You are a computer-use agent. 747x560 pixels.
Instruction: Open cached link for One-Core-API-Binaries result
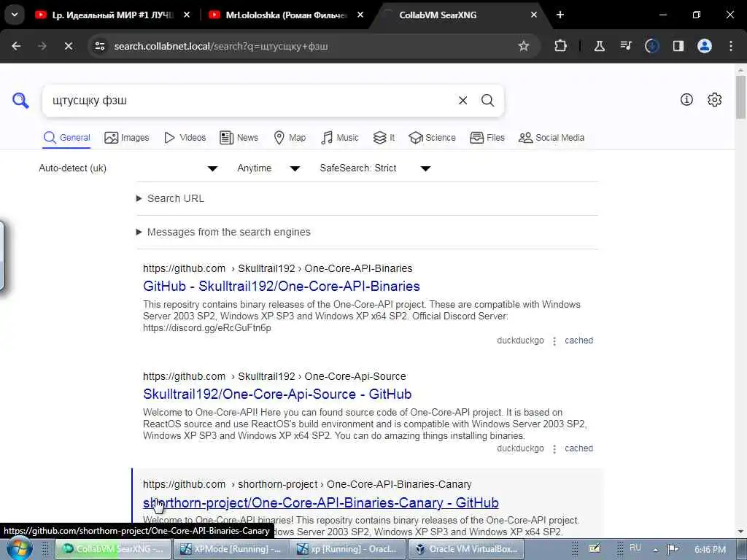coord(578,341)
